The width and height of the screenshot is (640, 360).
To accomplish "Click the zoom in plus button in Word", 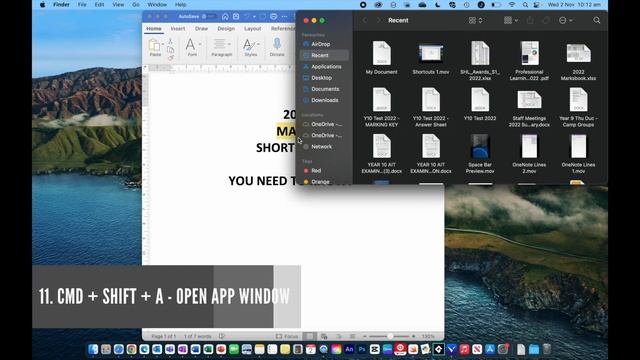I will coord(413,336).
